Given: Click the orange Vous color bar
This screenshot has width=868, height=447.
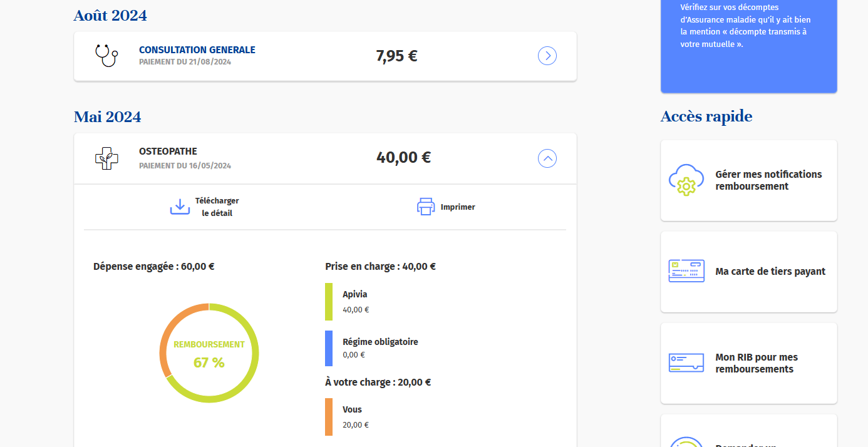Looking at the screenshot, I should click(329, 417).
